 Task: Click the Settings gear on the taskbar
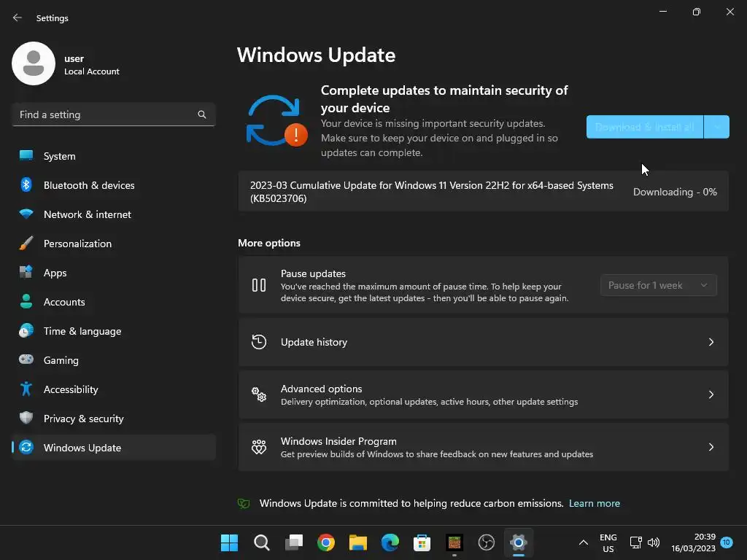[x=519, y=542]
